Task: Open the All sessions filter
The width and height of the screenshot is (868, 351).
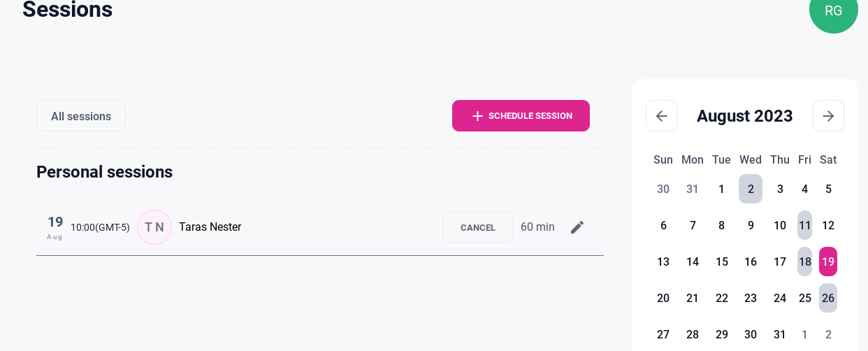Action: (x=81, y=116)
